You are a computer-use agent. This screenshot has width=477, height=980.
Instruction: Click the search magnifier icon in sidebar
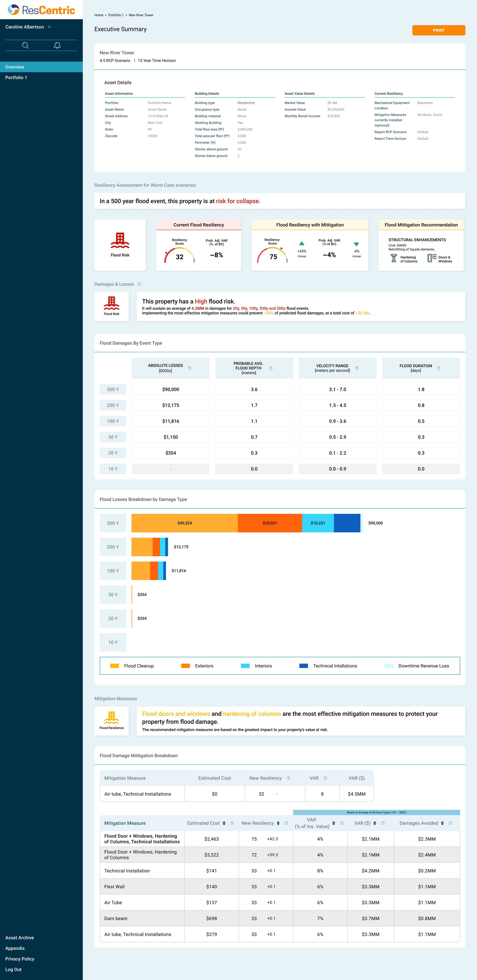click(26, 45)
